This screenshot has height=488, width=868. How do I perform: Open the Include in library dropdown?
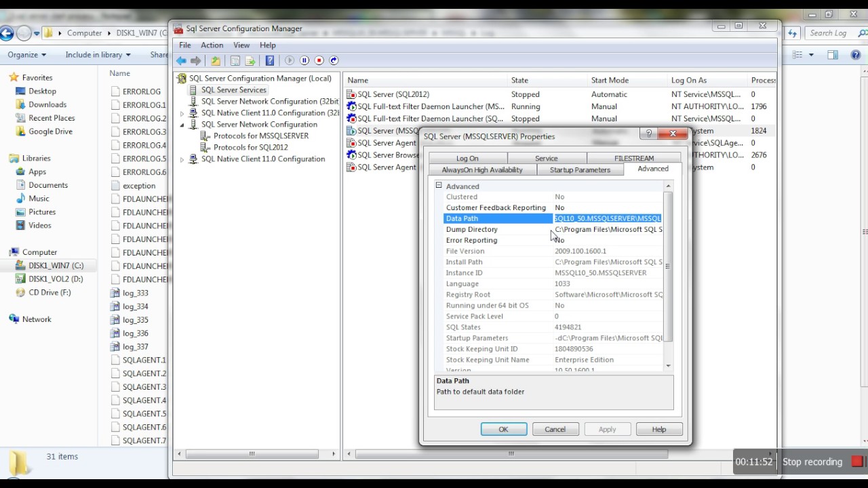(98, 55)
